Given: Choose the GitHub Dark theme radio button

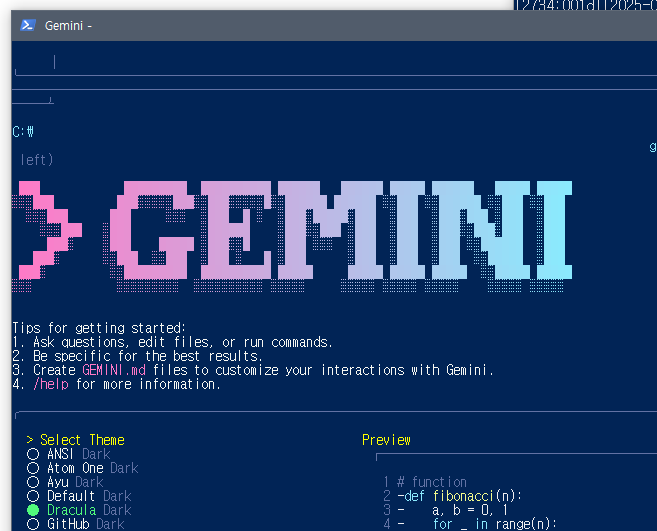Looking at the screenshot, I should [33, 524].
